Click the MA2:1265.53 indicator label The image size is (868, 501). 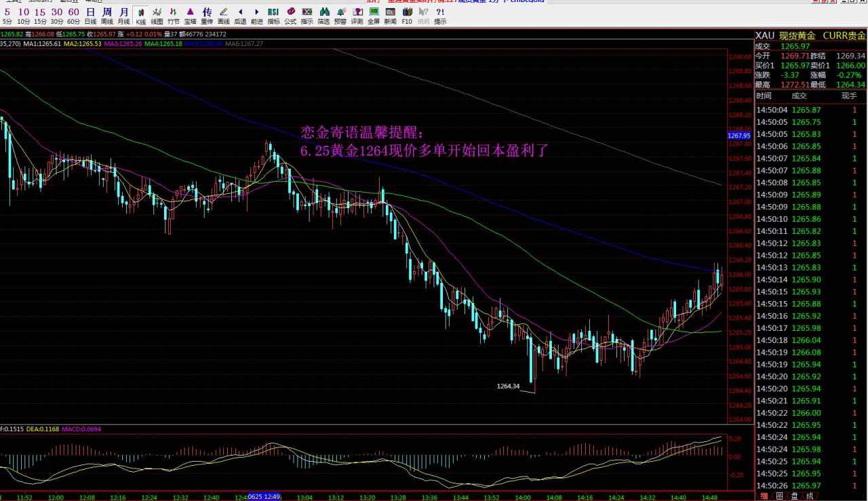pyautogui.click(x=83, y=43)
